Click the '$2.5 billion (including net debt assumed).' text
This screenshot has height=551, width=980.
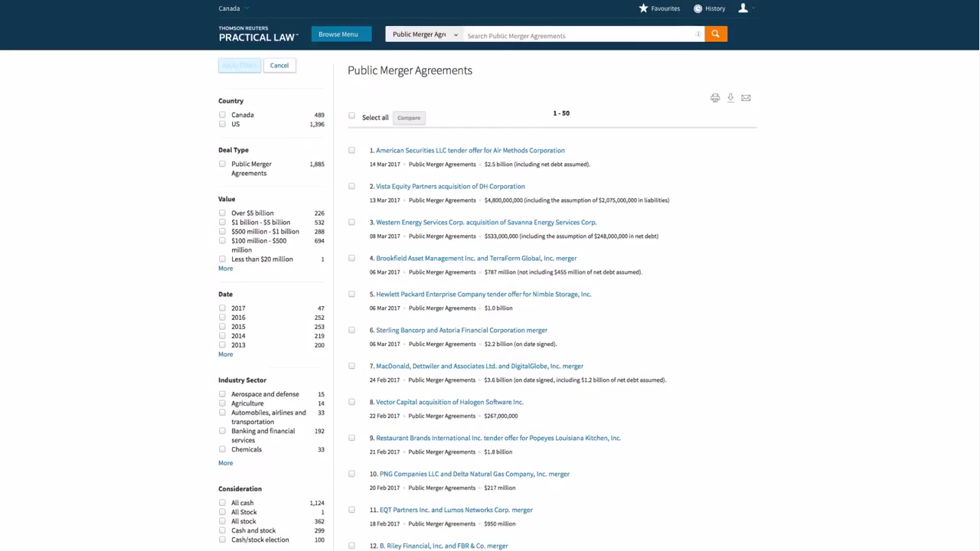(537, 165)
